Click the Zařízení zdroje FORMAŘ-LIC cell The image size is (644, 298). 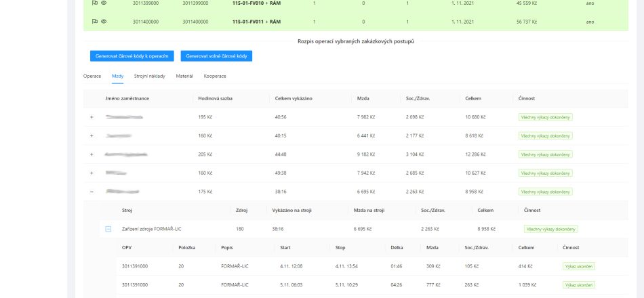pos(152,229)
